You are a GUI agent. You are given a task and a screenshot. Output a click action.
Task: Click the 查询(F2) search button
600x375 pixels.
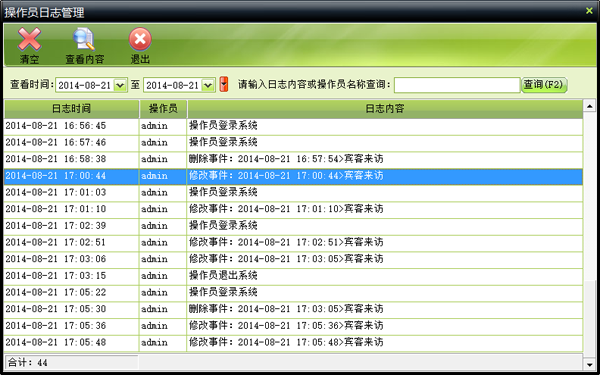pyautogui.click(x=544, y=85)
